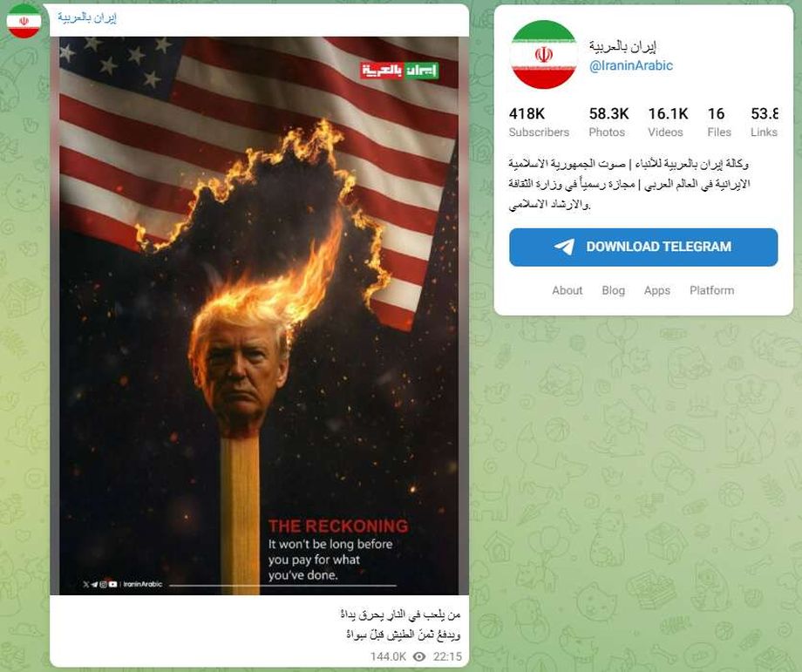This screenshot has width=802, height=672.
Task: Click the Telegram paper plane icon
Action: coord(565,247)
